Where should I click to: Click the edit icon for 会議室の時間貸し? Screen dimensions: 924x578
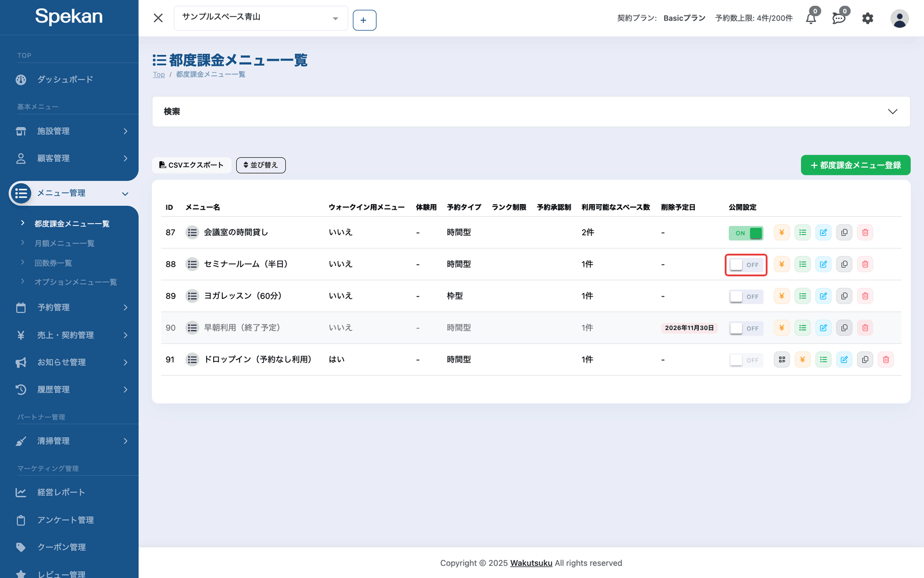click(824, 232)
